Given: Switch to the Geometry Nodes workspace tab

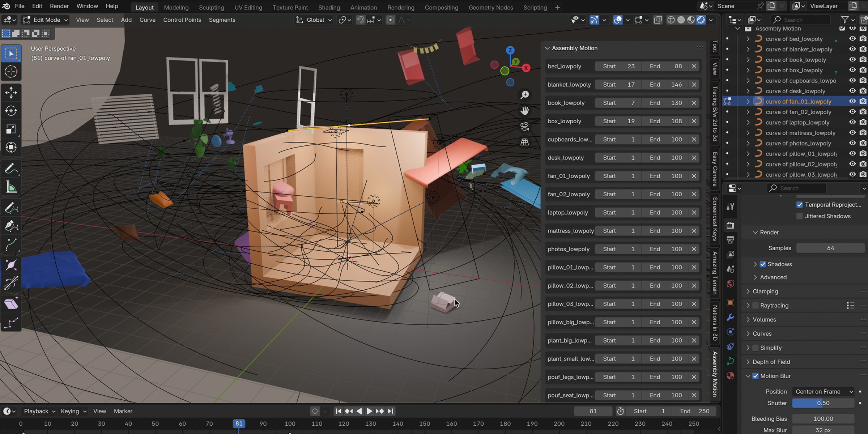Looking at the screenshot, I should [490, 7].
